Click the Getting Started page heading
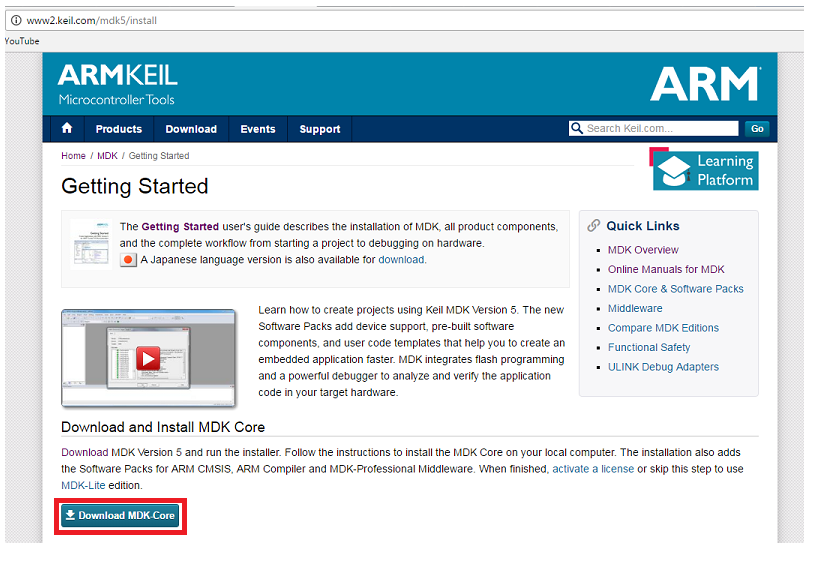 pyautogui.click(x=135, y=187)
